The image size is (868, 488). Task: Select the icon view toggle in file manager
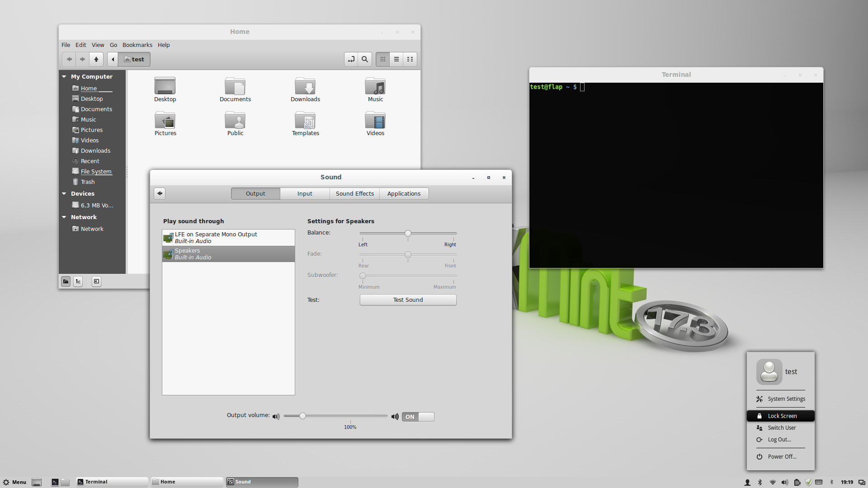point(383,59)
